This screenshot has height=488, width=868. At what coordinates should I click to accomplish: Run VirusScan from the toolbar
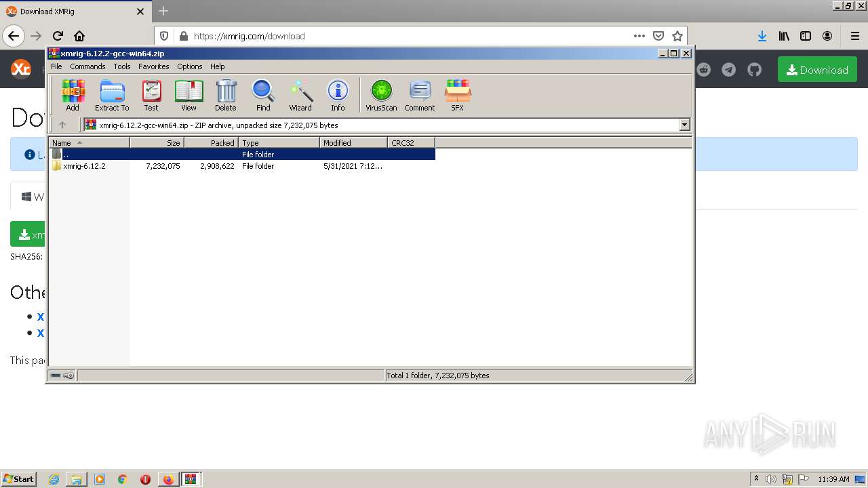(x=381, y=95)
